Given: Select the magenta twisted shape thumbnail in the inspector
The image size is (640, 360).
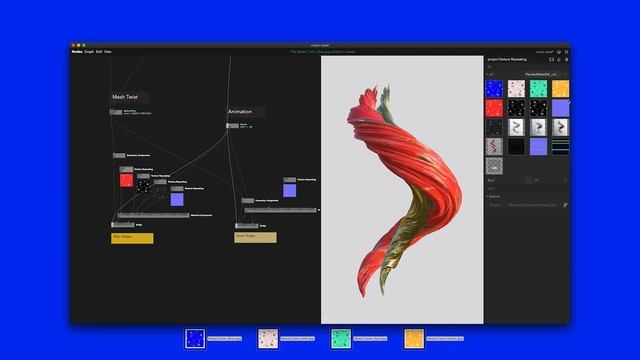Looking at the screenshot, I should 494,147.
